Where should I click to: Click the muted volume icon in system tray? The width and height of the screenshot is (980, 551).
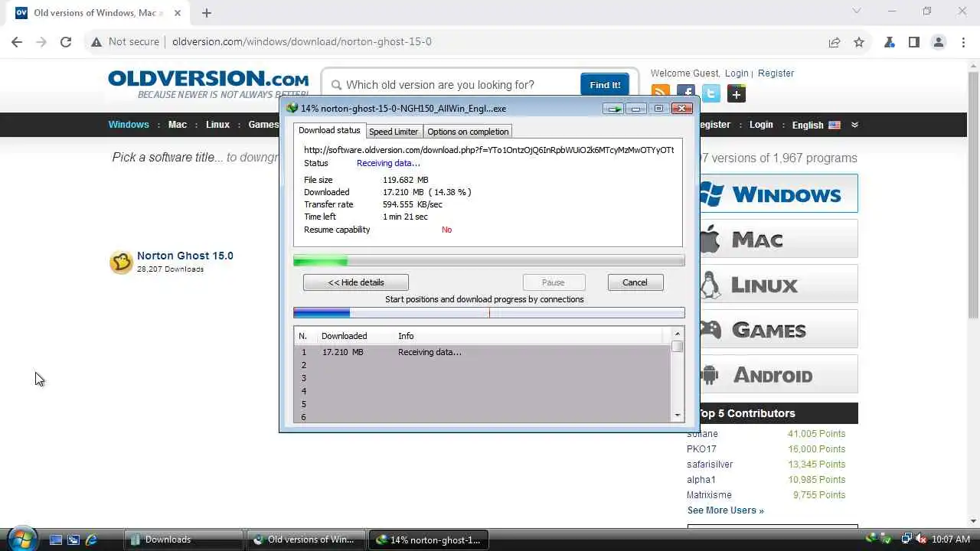[921, 540]
